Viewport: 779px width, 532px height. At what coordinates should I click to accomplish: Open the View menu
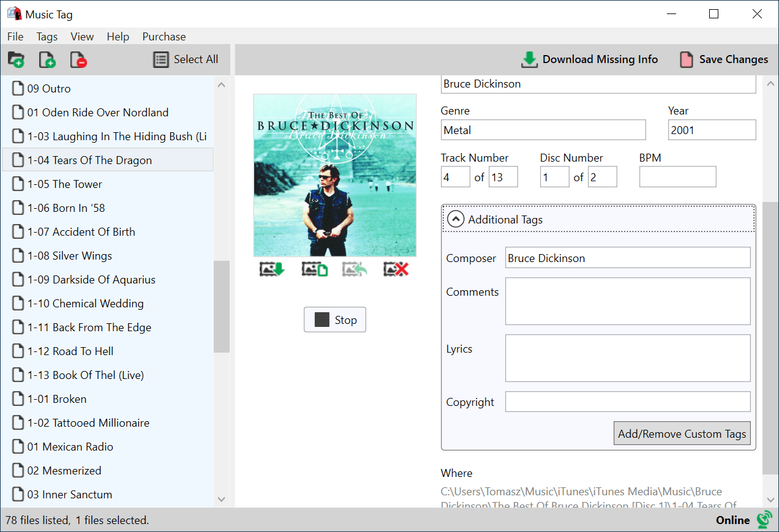[82, 37]
